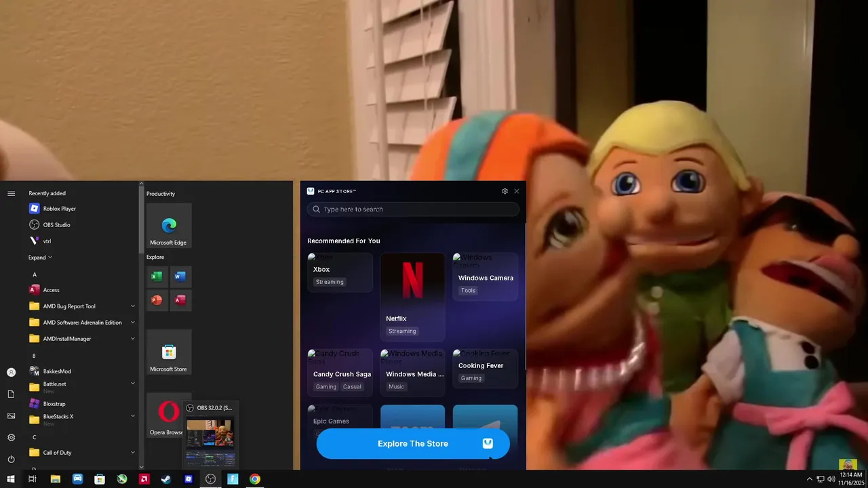Open the volume control in system tray
The height and width of the screenshot is (488, 868).
pos(831,479)
